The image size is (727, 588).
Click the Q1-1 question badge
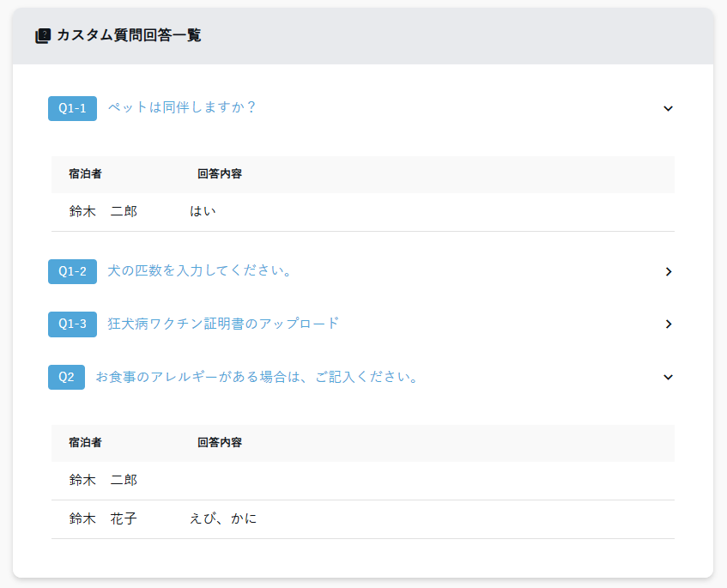[x=72, y=108]
